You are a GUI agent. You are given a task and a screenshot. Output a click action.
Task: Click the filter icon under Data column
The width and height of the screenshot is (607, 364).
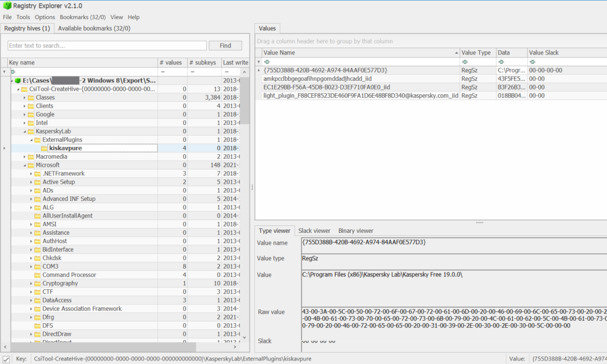(501, 62)
